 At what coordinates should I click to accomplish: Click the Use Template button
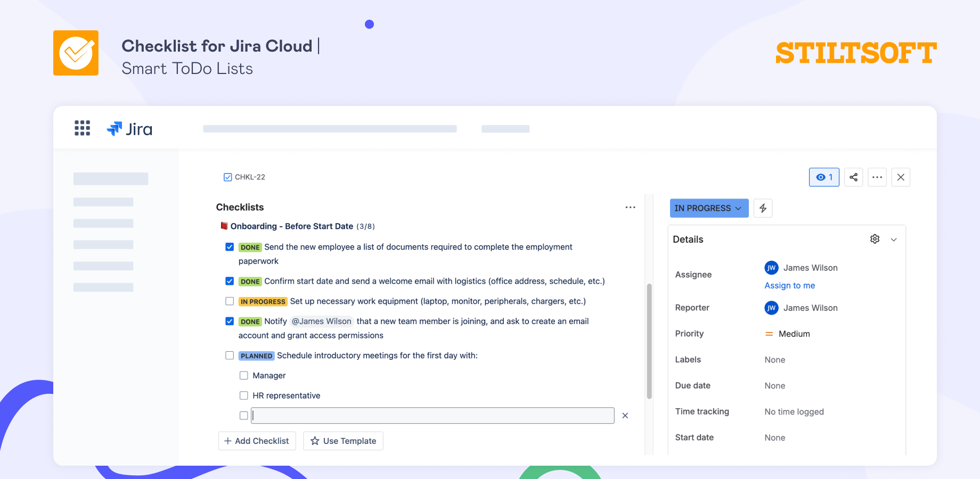point(343,441)
